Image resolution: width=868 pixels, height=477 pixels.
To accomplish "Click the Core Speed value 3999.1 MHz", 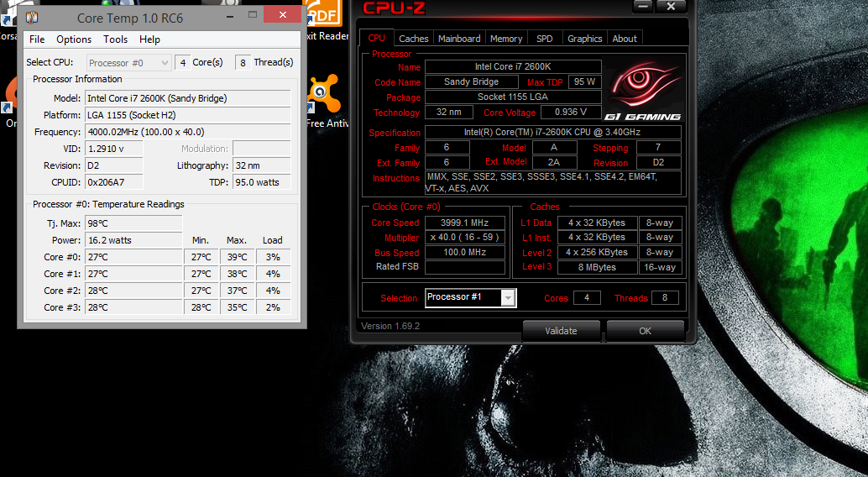I will pyautogui.click(x=464, y=223).
